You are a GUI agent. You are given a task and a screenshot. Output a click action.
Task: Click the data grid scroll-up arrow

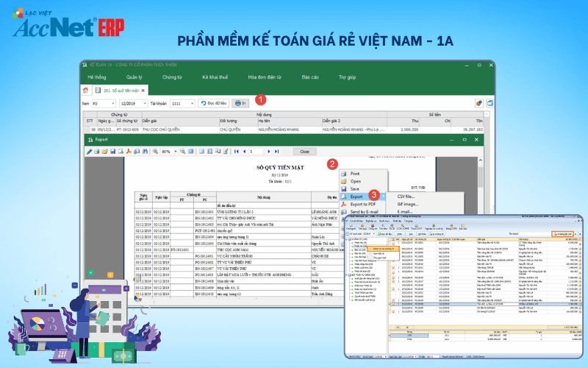click(x=487, y=114)
